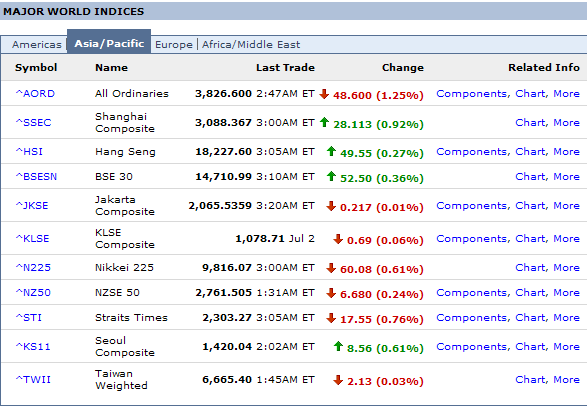The width and height of the screenshot is (587, 407).
Task: Click red down arrow for Straits Times
Action: click(331, 318)
